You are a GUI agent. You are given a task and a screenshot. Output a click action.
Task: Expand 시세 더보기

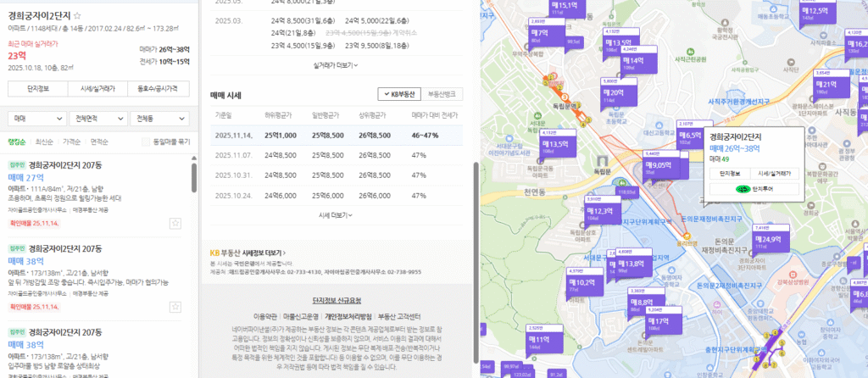pyautogui.click(x=336, y=214)
